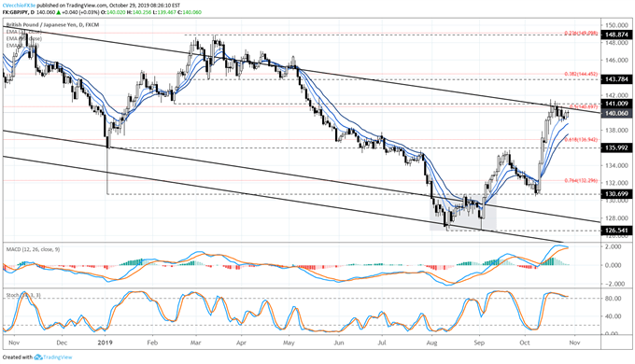Click the second EMA indicator label
The height and width of the screenshot is (364, 635).
(23, 38)
